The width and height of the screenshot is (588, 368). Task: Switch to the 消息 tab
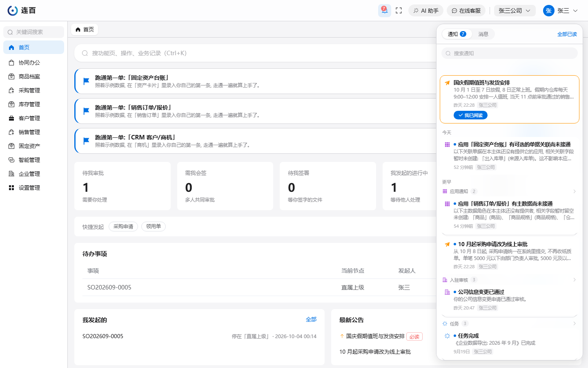[x=483, y=34]
